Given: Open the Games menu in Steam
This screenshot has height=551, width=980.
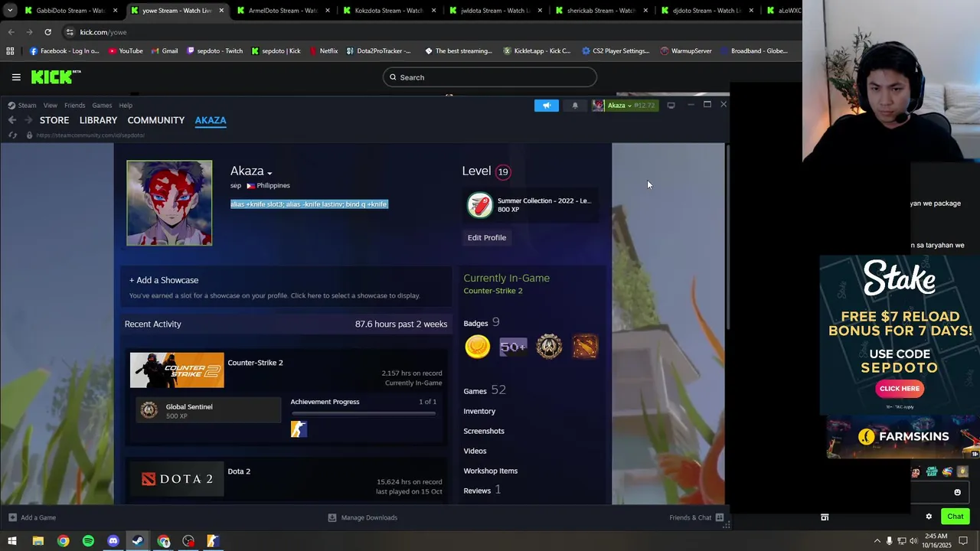Looking at the screenshot, I should coord(102,106).
